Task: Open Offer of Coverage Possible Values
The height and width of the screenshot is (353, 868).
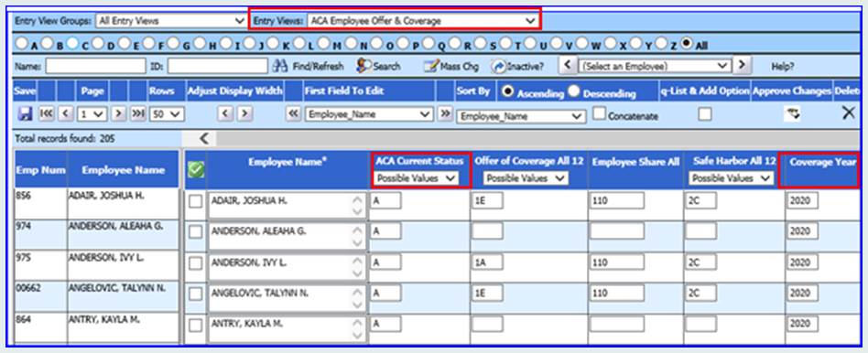Action: point(526,178)
